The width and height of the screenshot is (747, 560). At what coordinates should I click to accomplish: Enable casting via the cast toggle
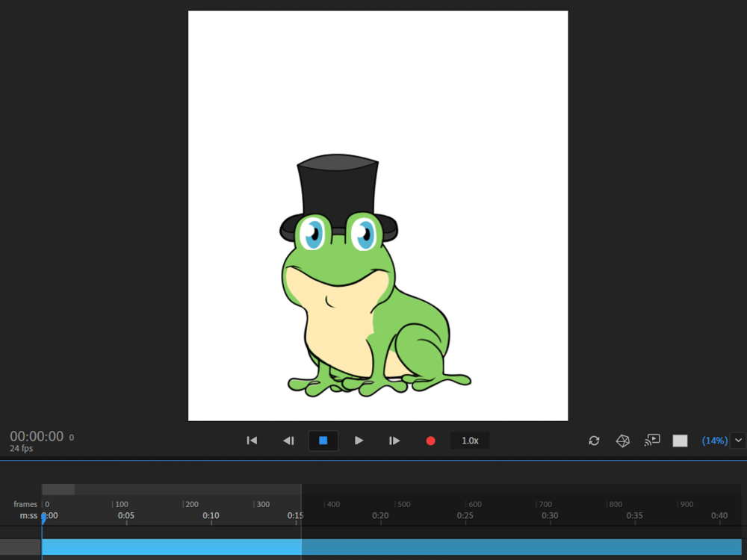(651, 441)
